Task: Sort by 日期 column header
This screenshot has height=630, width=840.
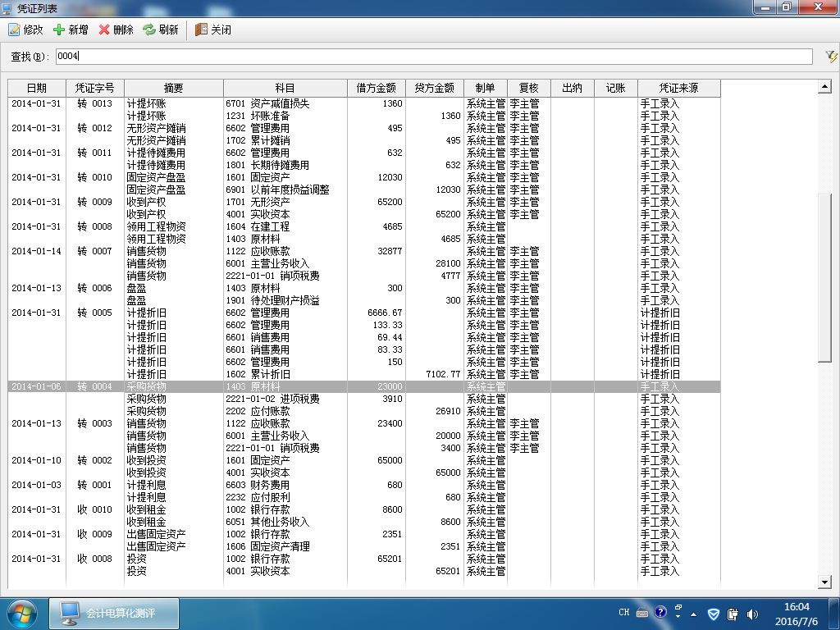Action: pyautogui.click(x=37, y=88)
